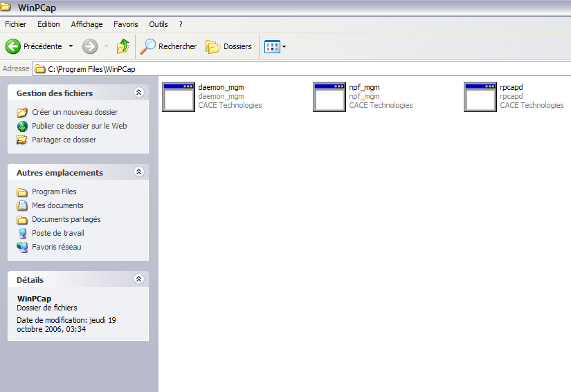The image size is (571, 392).
Task: Collapse the Autres emplacements panel
Action: pyautogui.click(x=138, y=171)
